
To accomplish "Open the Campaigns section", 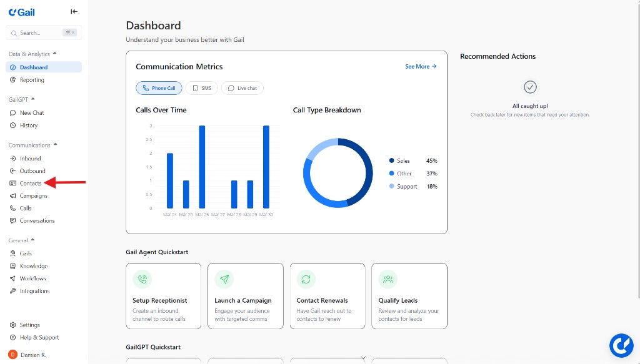I will [x=32, y=195].
